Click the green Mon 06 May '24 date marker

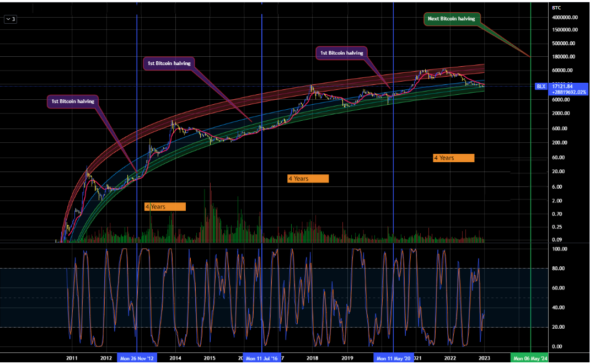click(x=530, y=358)
